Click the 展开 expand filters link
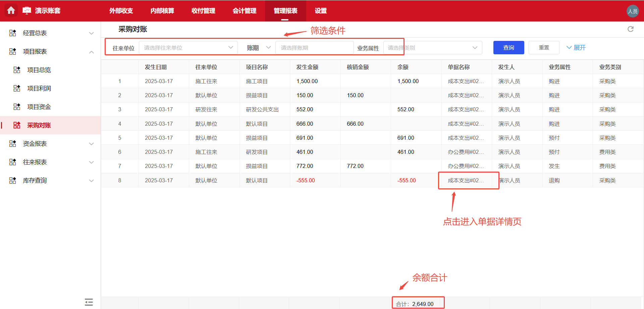The height and width of the screenshot is (309, 644). (x=576, y=47)
